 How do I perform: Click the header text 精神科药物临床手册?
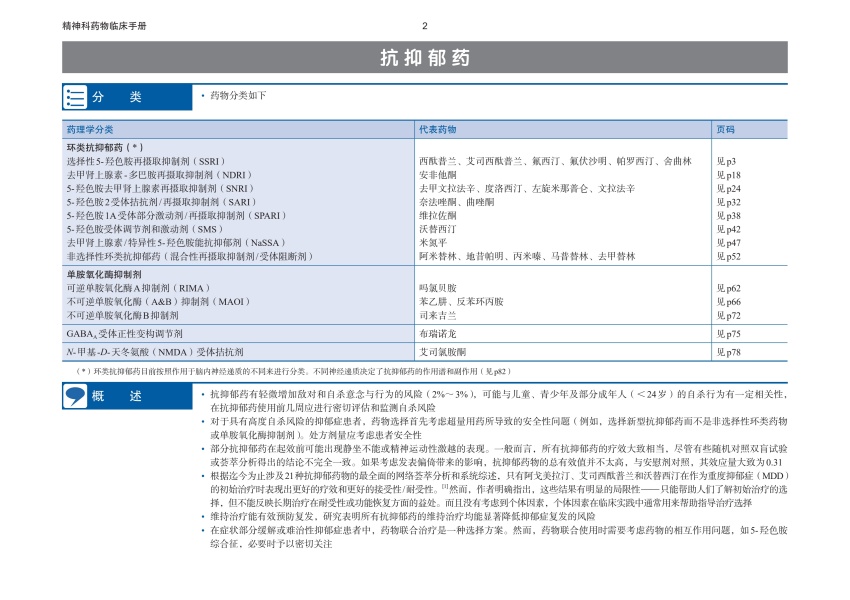pos(105,25)
